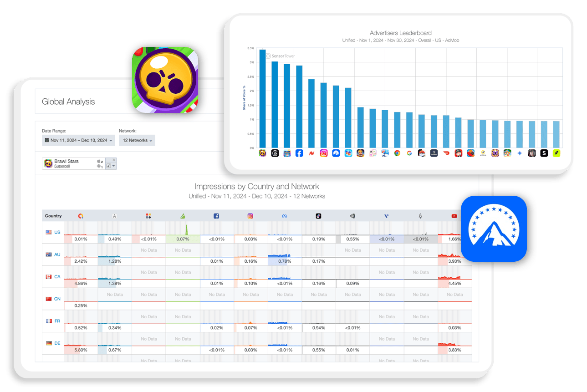Image resolution: width=587 pixels, height=392 pixels.
Task: Click the DE YouTube value "3.83%"
Action: coord(454,350)
